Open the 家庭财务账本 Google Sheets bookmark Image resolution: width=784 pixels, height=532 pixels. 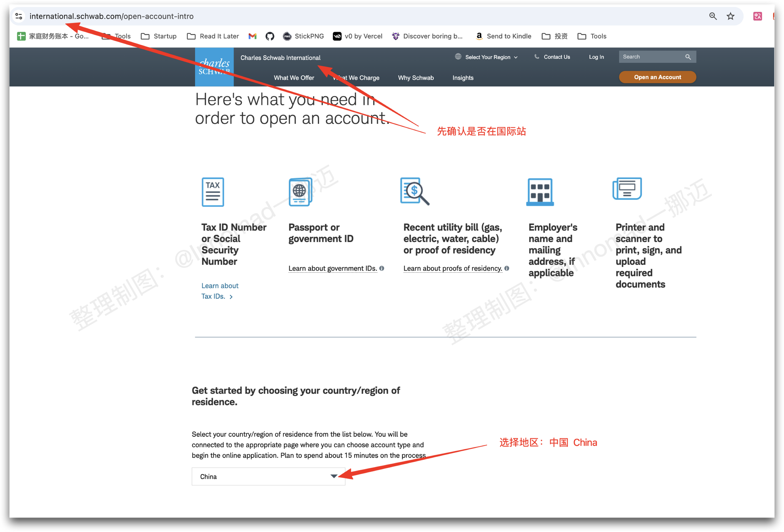(53, 36)
